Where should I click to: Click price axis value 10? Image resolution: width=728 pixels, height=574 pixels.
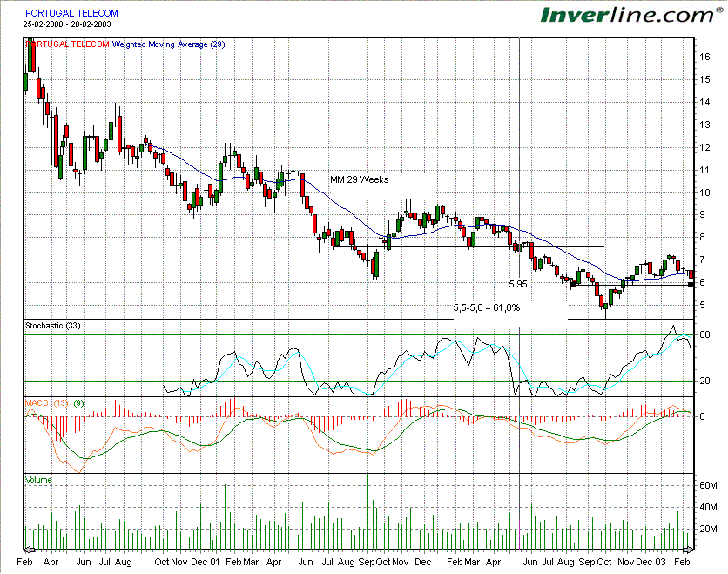coord(704,192)
